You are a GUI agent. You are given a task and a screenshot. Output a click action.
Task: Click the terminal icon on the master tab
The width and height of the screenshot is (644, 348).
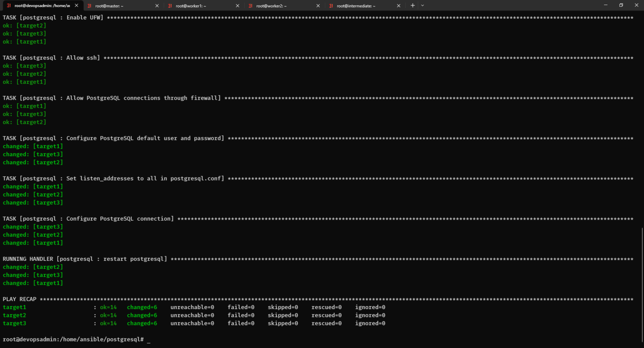[89, 6]
